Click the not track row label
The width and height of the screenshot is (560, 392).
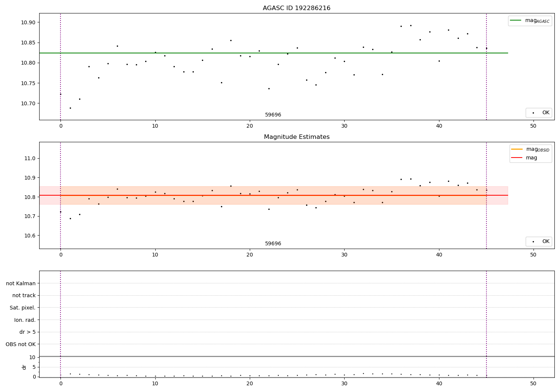(24, 296)
